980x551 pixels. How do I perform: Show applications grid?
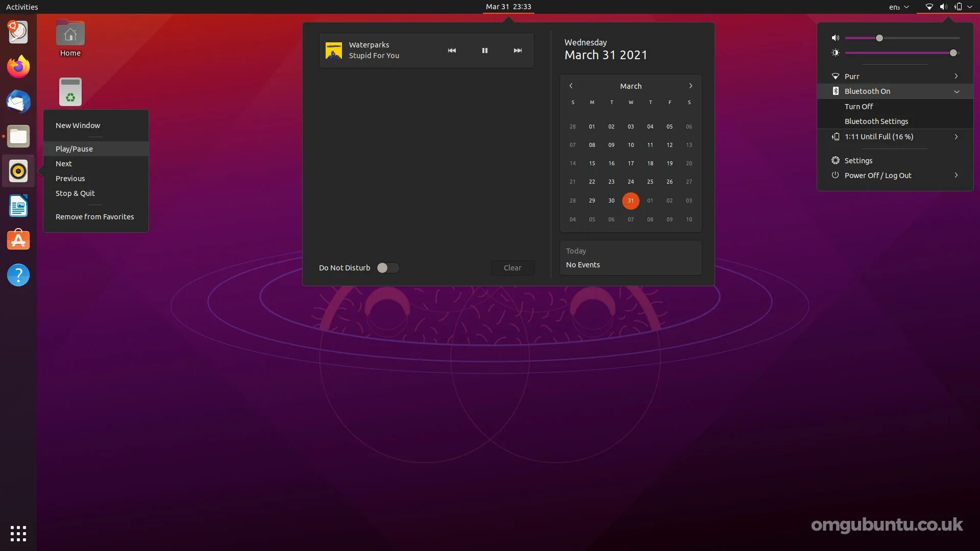pos(18,534)
